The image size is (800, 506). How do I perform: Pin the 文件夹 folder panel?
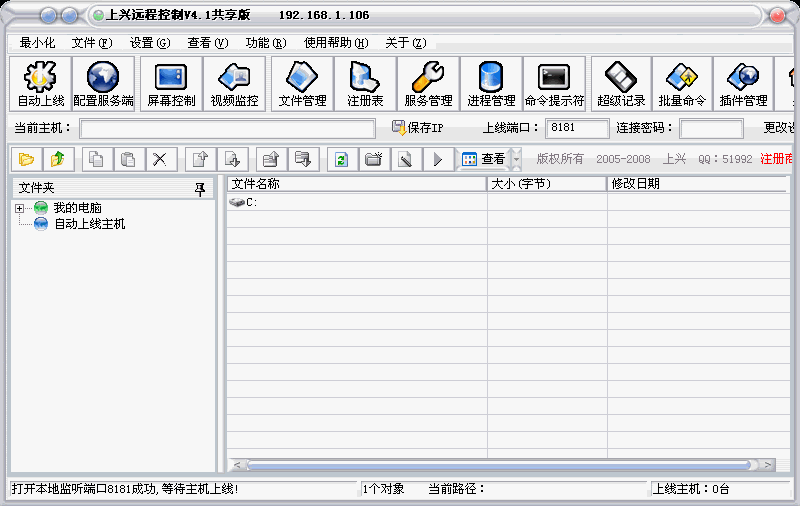tap(200, 188)
